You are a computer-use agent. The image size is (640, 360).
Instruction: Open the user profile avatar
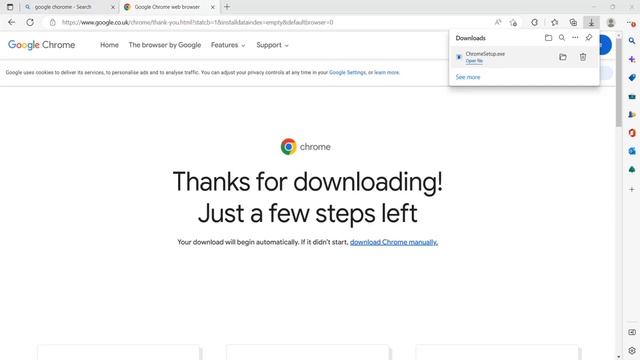point(611,22)
